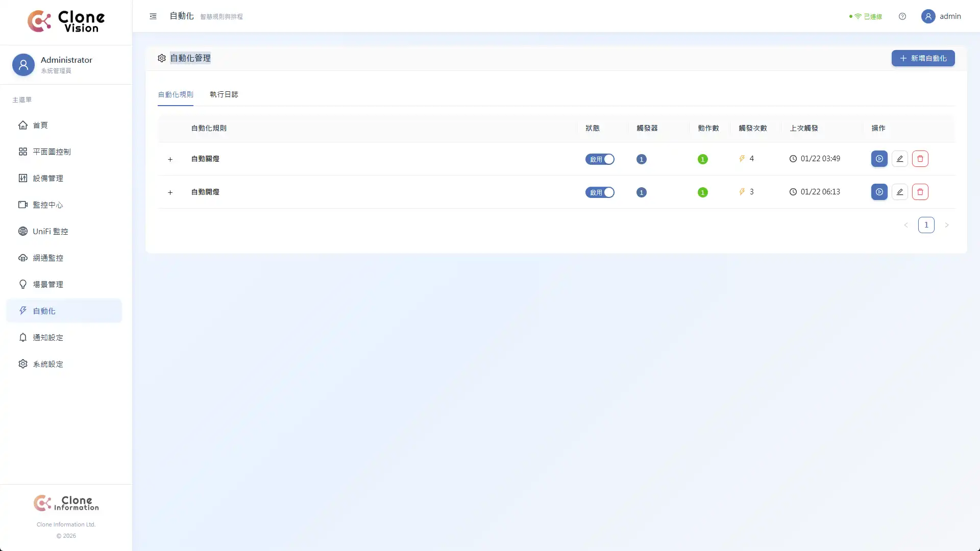
Task: Collapse the sidebar with the menu icon
Action: click(153, 16)
